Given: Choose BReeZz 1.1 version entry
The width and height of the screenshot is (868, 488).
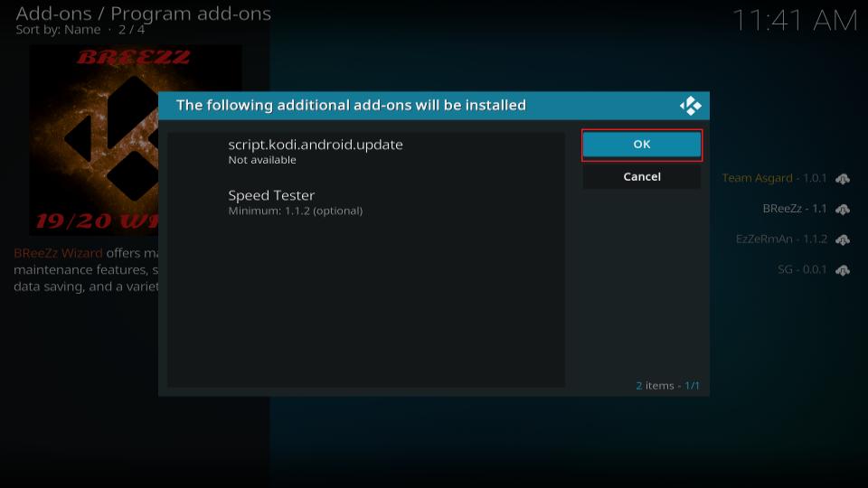Looking at the screenshot, I should [794, 209].
